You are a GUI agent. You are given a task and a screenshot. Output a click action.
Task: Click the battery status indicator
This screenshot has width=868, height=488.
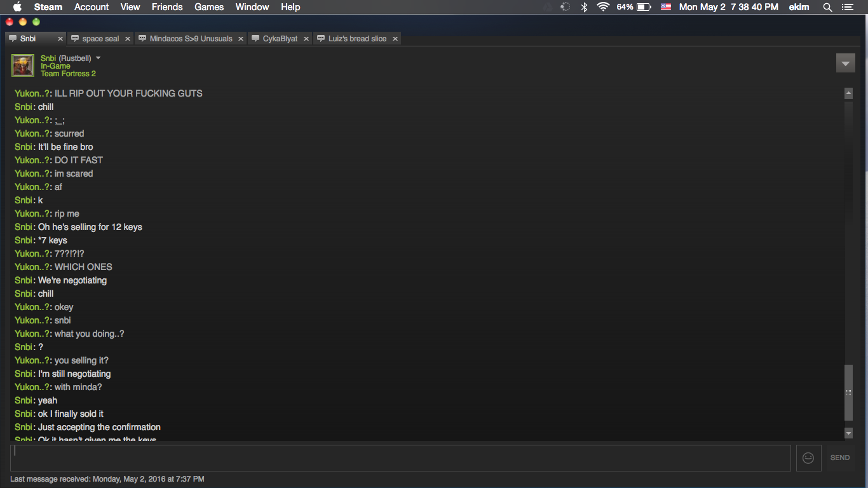tap(644, 7)
